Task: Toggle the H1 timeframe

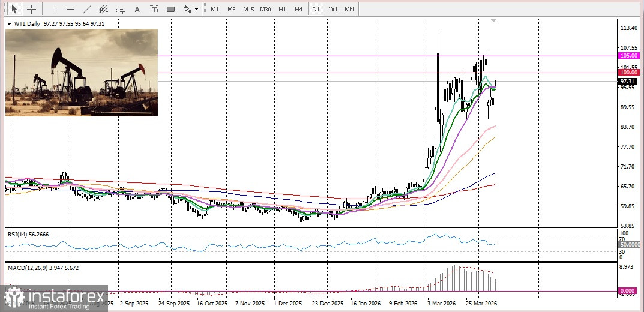Action: [282, 9]
